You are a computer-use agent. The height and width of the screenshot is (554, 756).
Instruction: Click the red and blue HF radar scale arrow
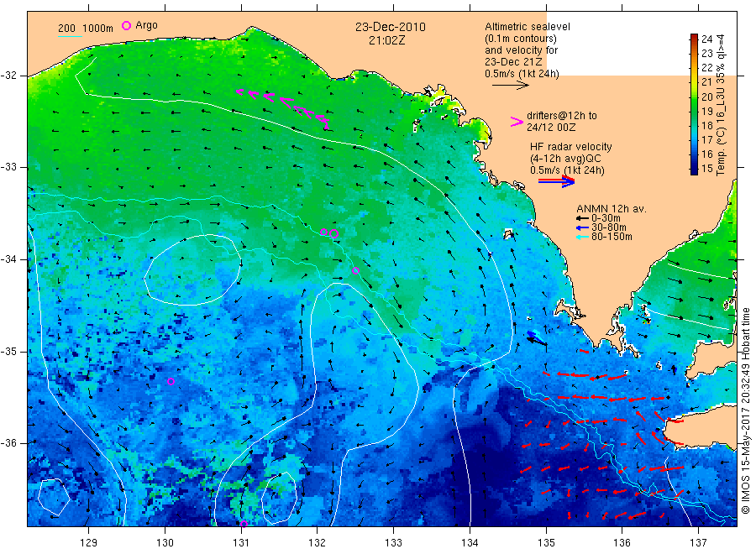[556, 181]
